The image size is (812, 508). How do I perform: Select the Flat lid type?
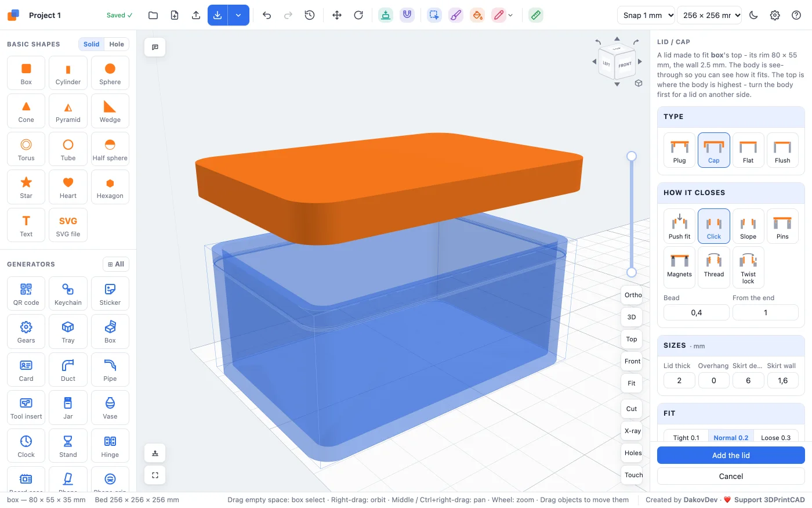[748, 150]
